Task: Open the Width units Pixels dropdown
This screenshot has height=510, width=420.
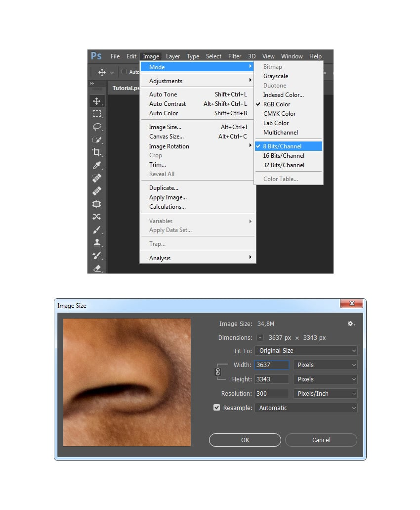Action: coord(325,365)
